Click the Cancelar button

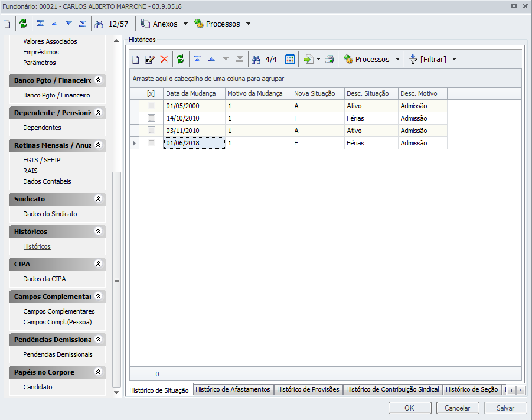[x=458, y=408]
